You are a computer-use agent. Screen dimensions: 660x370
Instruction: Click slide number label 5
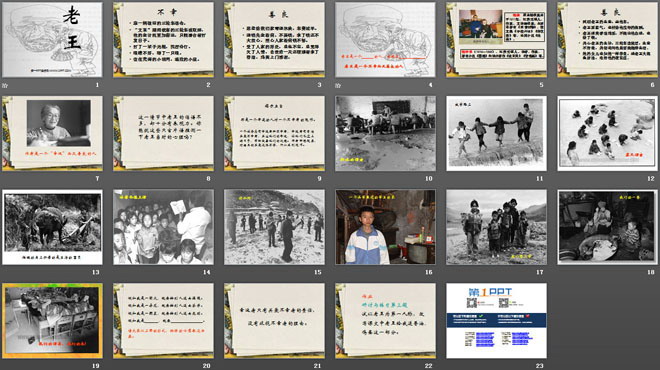click(541, 85)
